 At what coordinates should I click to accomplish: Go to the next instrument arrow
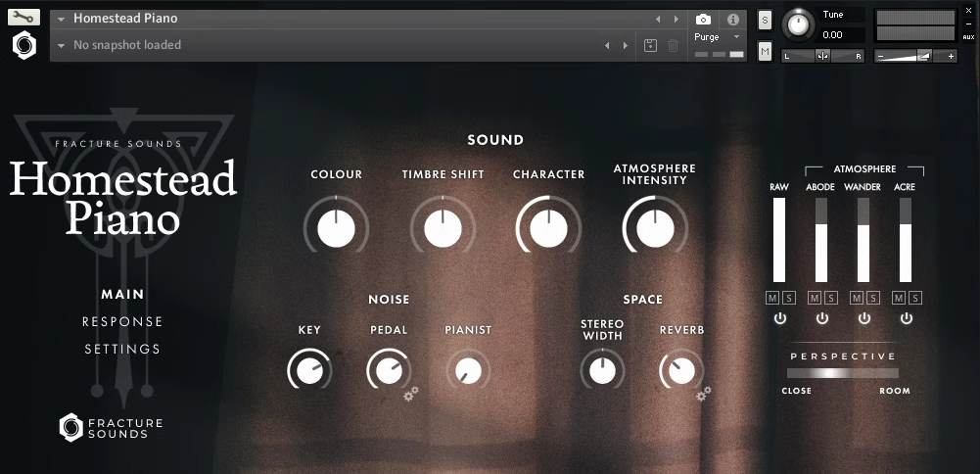677,20
